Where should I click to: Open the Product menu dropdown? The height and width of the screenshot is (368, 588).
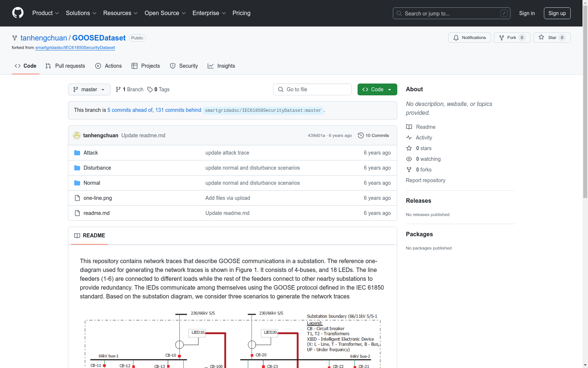[x=46, y=13]
